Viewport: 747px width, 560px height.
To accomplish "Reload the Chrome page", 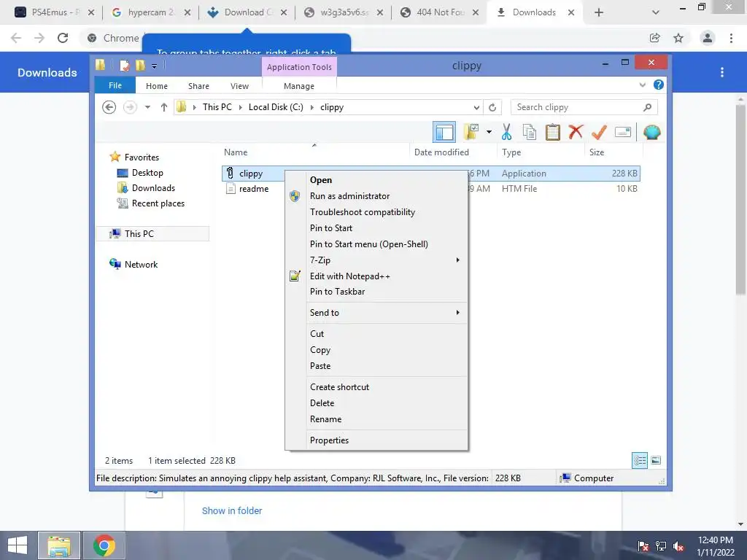I will [x=63, y=38].
